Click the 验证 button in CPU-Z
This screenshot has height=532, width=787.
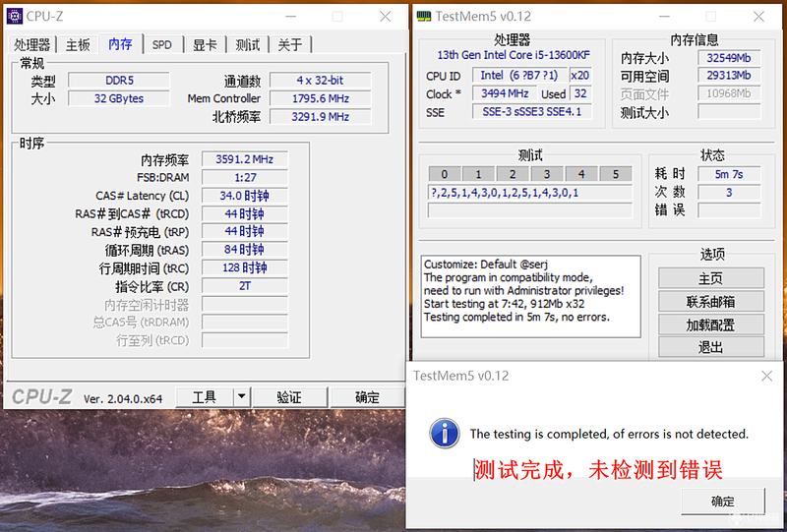[x=289, y=397]
